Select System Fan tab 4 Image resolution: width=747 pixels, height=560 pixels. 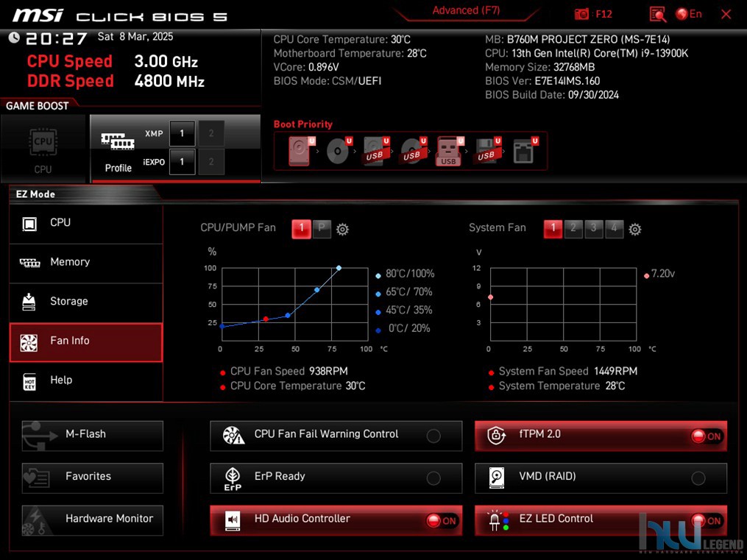click(614, 229)
